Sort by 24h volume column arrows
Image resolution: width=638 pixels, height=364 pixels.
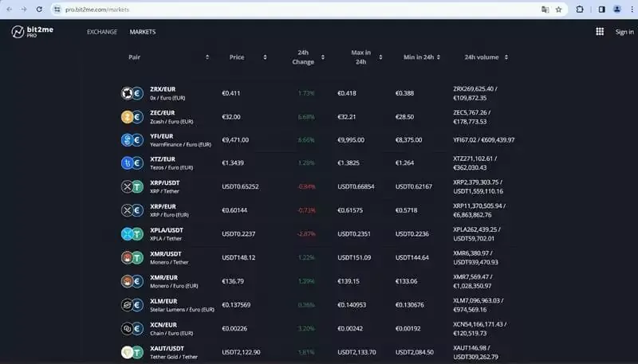tap(506, 57)
